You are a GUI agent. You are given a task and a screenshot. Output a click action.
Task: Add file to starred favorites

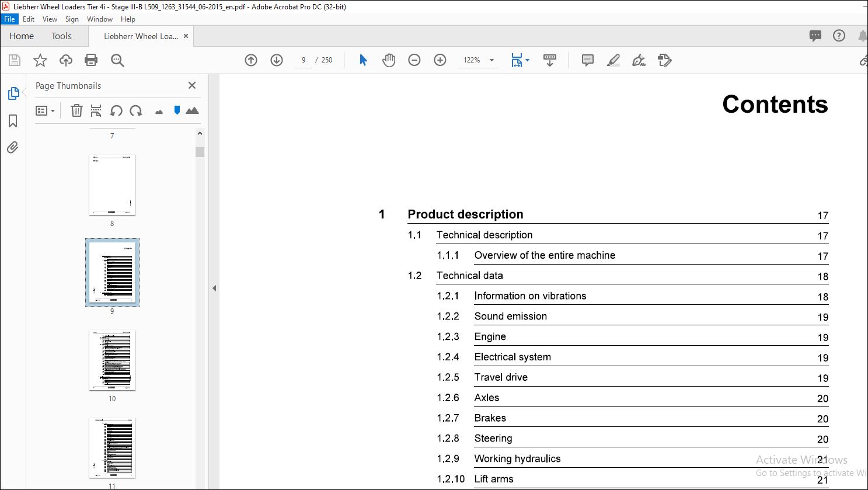tap(40, 60)
